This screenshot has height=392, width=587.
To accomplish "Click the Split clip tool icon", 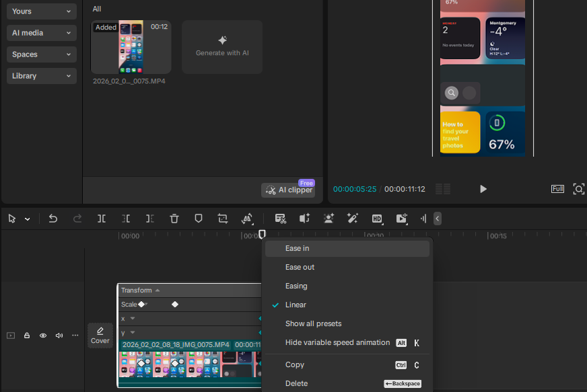I will (x=102, y=219).
